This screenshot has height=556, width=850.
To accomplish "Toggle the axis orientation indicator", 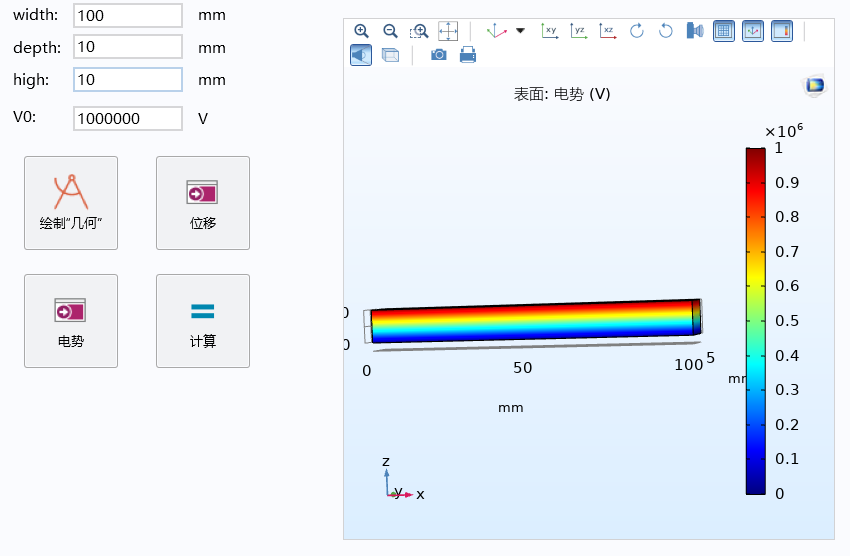I will (753, 31).
